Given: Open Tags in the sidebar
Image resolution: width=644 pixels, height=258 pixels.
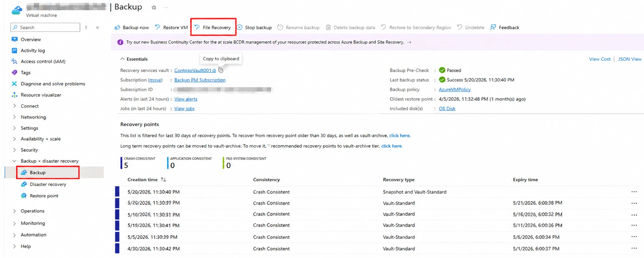Looking at the screenshot, I should 25,72.
